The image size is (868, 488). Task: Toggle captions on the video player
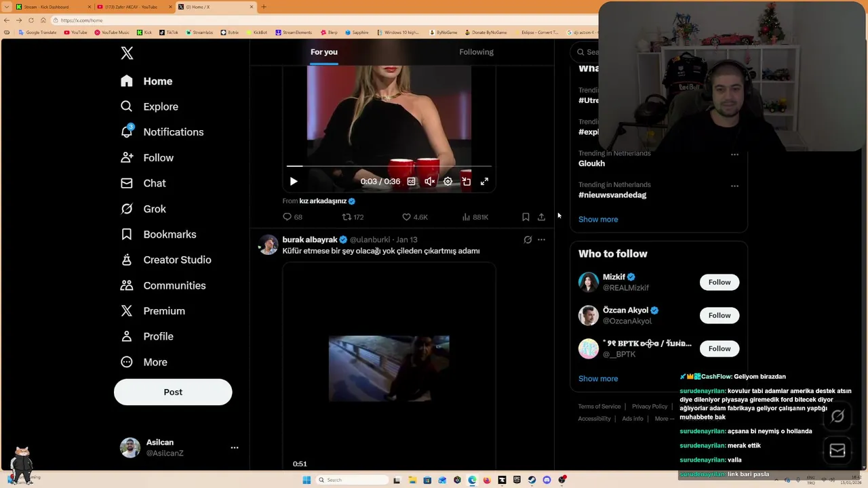tap(411, 182)
